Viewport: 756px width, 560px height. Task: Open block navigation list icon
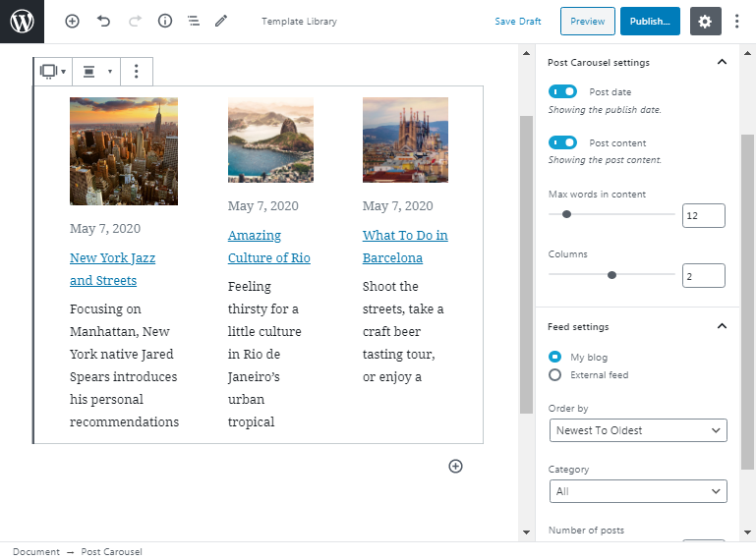tap(194, 21)
